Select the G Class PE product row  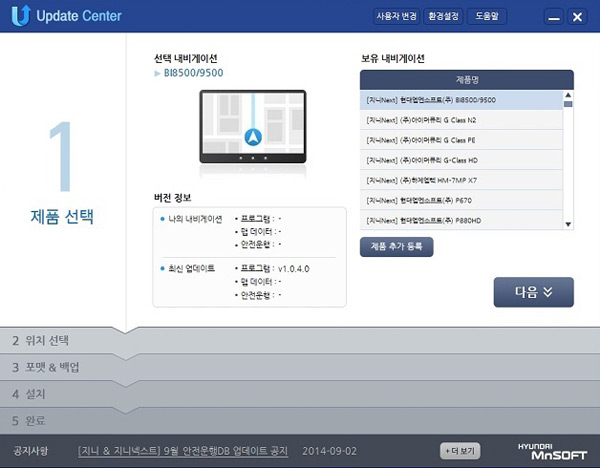pos(461,140)
